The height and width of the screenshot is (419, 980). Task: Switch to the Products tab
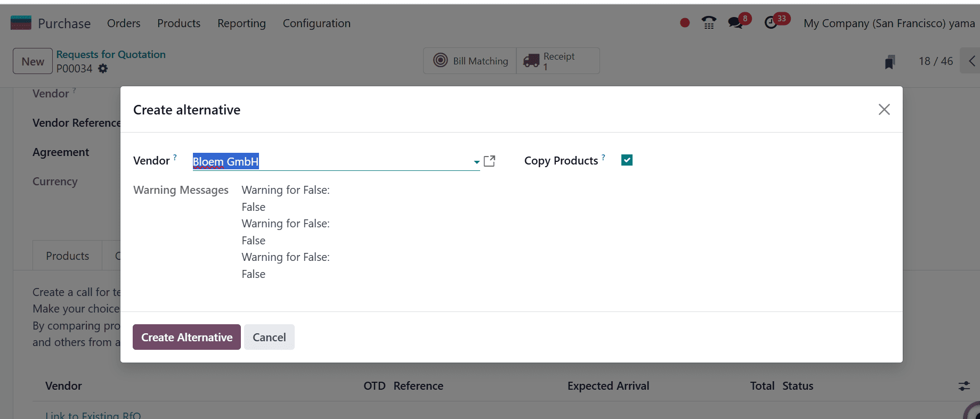coord(68,256)
